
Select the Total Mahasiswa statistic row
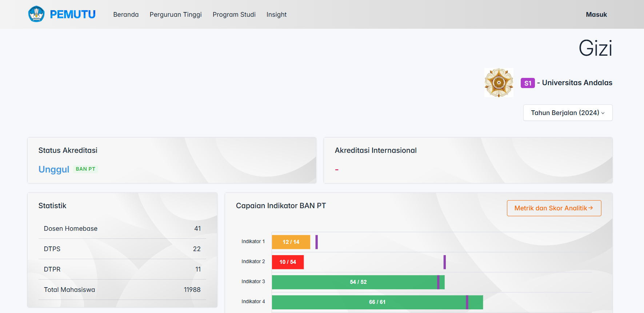coord(122,290)
